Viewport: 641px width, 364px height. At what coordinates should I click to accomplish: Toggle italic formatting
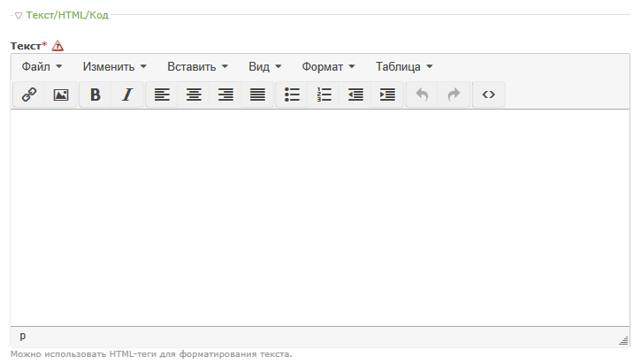127,95
